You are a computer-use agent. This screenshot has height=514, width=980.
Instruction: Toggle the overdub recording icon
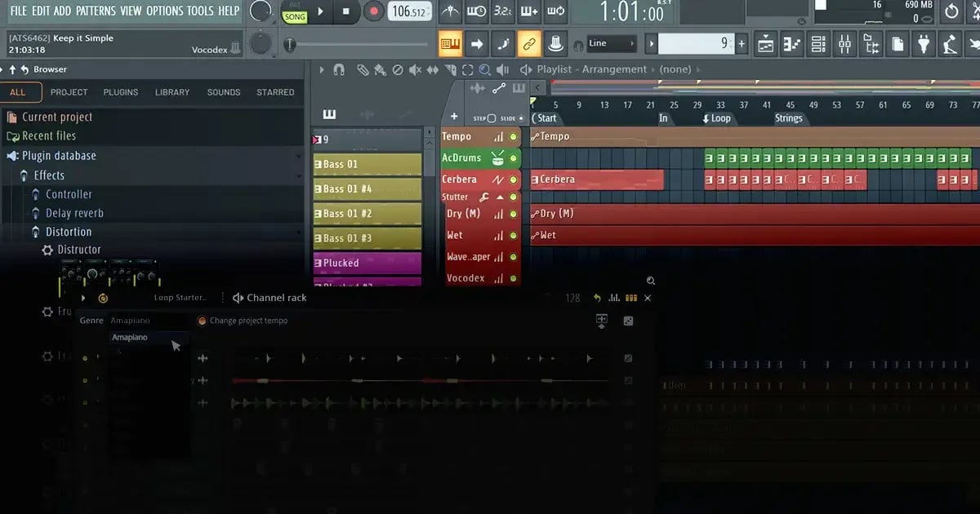point(529,11)
